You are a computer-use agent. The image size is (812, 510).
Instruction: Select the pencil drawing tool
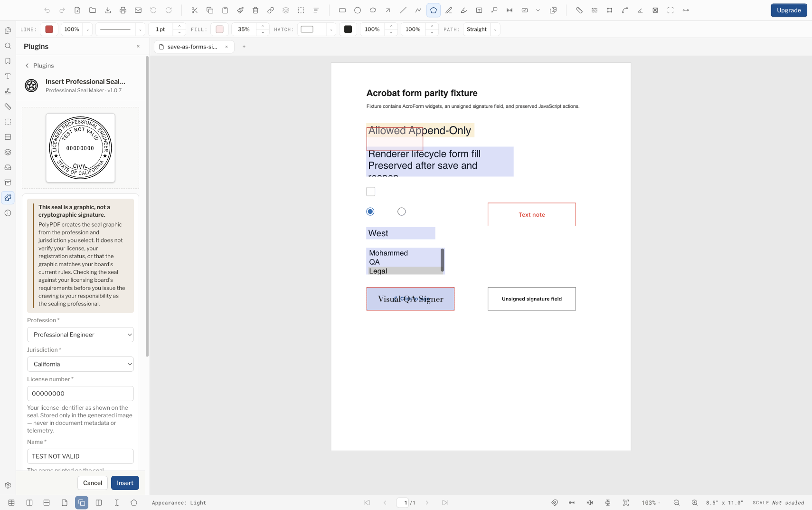tap(449, 10)
